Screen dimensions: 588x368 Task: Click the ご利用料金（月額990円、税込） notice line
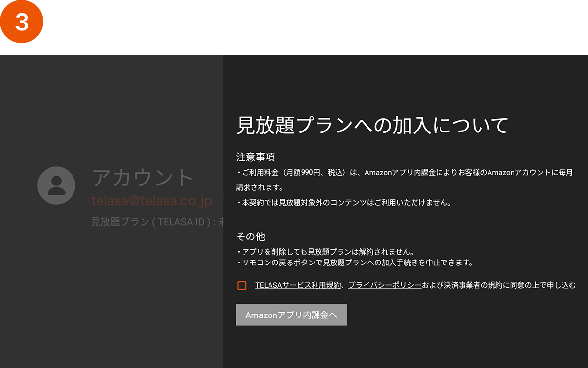[405, 180]
